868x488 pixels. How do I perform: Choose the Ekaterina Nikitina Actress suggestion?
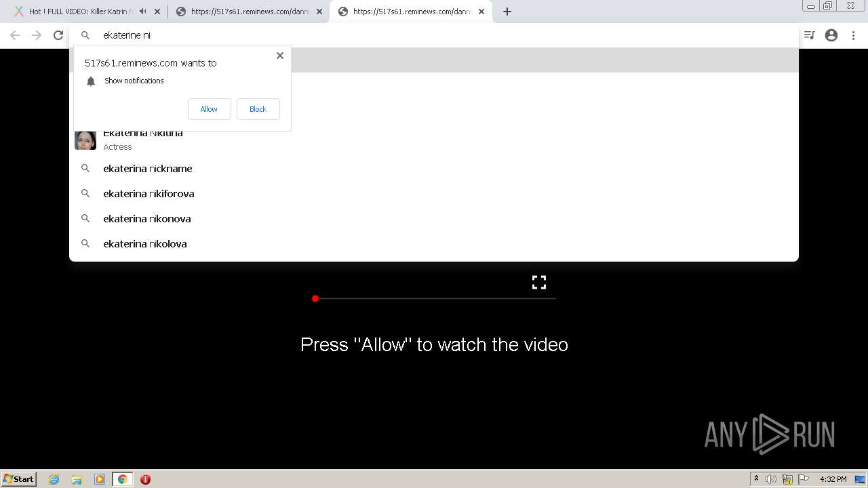[434, 140]
